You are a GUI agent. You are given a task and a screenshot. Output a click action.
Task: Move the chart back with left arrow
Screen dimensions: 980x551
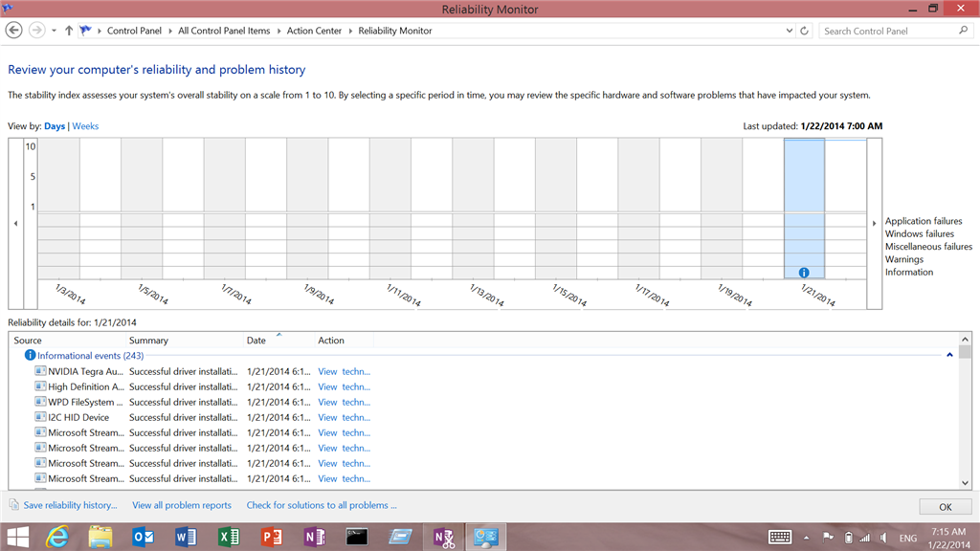pos(15,224)
